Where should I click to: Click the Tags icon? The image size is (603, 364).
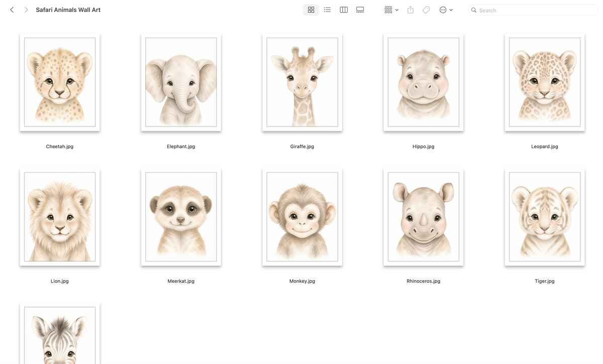(426, 10)
